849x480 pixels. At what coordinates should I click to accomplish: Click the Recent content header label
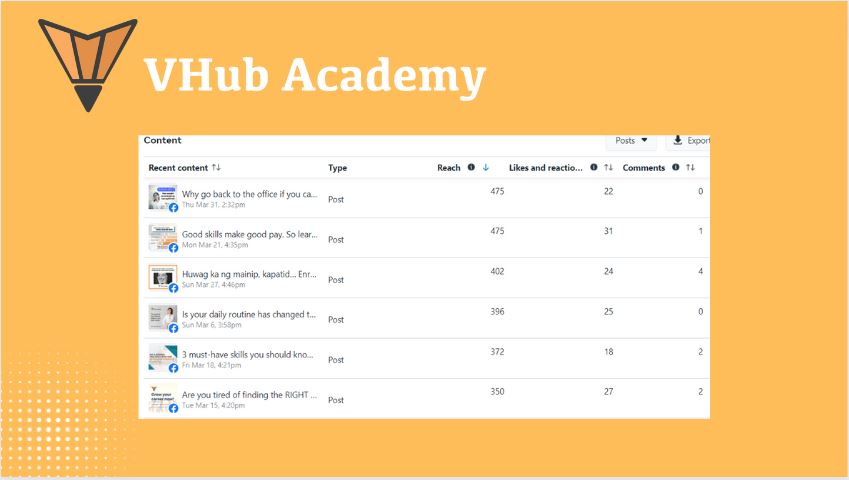click(x=178, y=168)
